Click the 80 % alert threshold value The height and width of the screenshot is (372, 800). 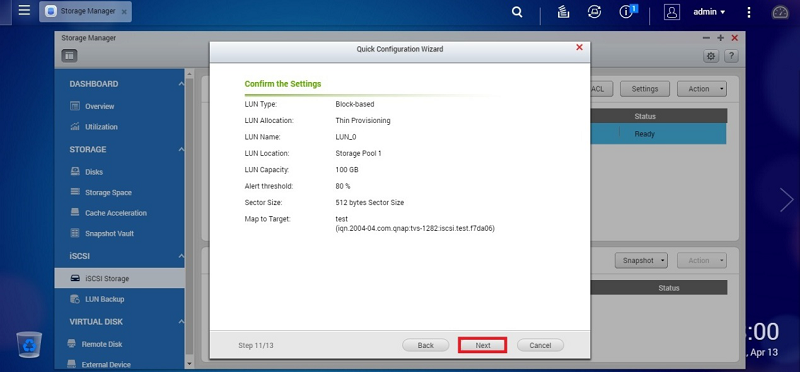[x=343, y=186]
